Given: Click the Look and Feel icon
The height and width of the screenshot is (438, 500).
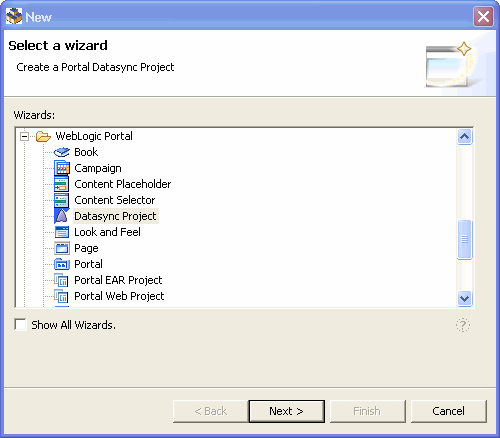Looking at the screenshot, I should [x=62, y=232].
